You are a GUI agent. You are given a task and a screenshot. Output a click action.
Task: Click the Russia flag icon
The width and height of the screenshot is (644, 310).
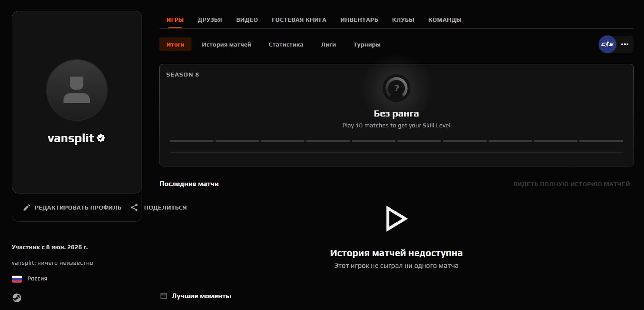click(17, 279)
